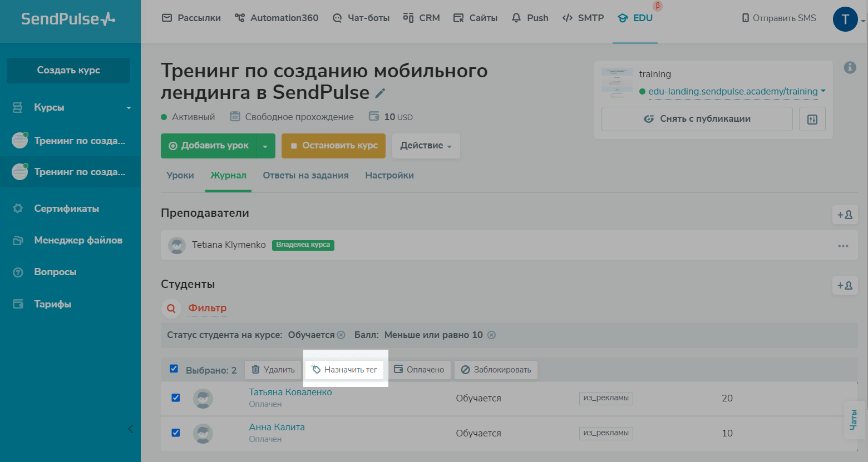Screen dimensions: 868x462
Task: Click из_рекламы tag in Татьяна Коваленко row
Action: 606,398
